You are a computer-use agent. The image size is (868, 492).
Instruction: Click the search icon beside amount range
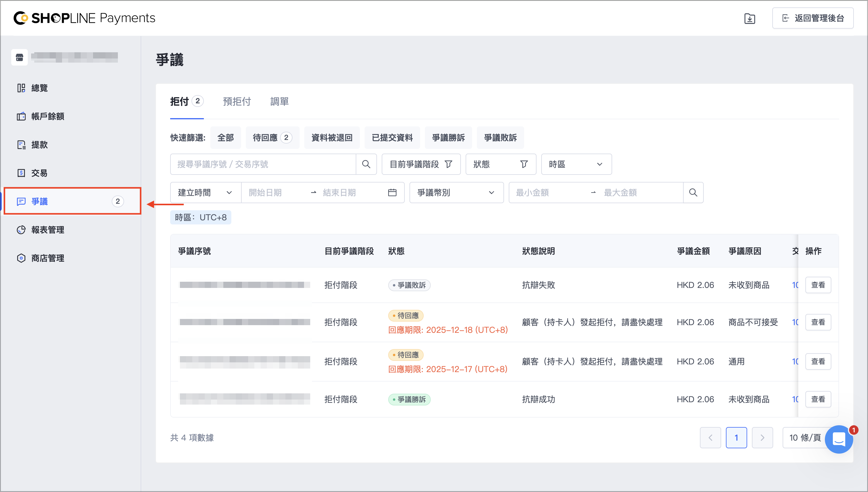[x=693, y=193]
